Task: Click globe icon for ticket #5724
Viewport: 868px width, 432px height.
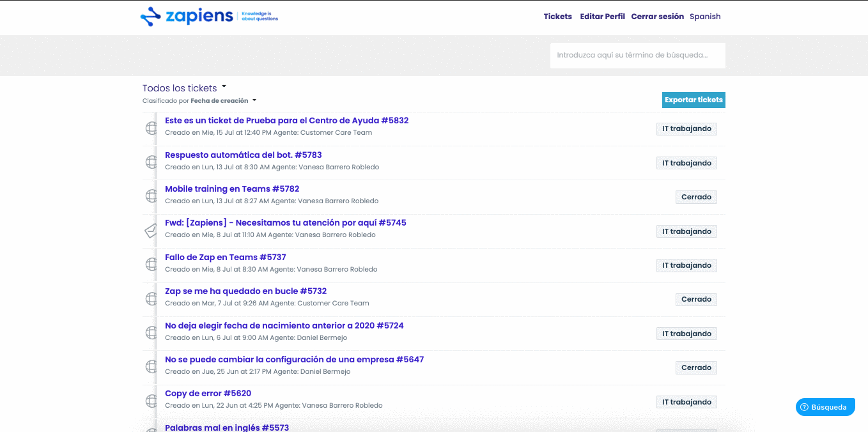Action: click(151, 333)
